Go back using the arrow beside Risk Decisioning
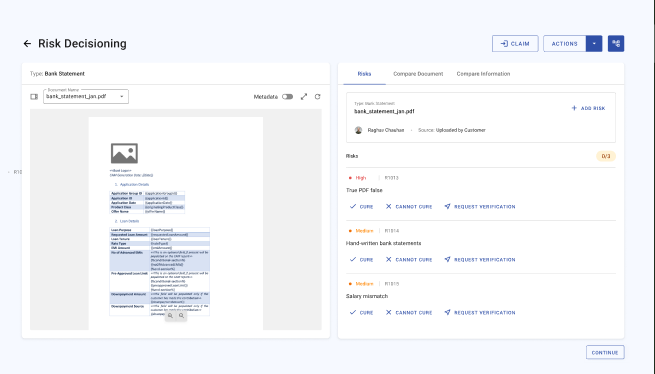 click(27, 43)
